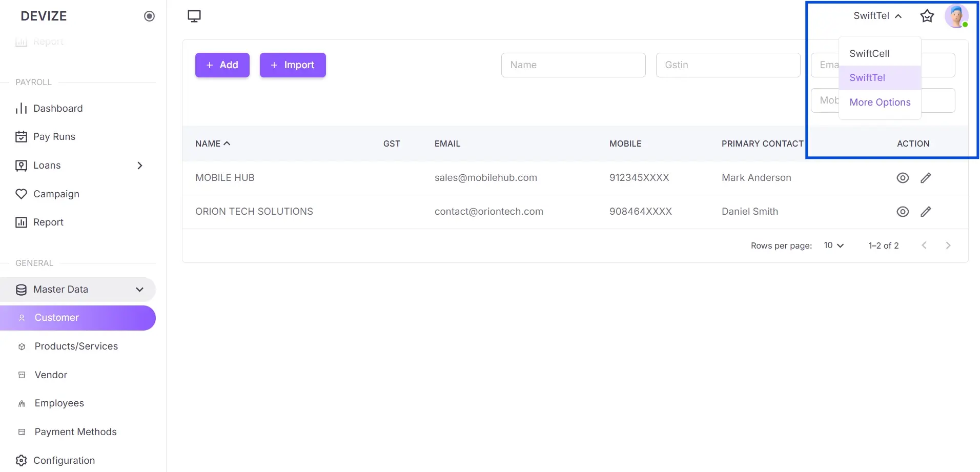Click mobile number 912345XXXX
This screenshot has height=472, width=980.
click(639, 178)
